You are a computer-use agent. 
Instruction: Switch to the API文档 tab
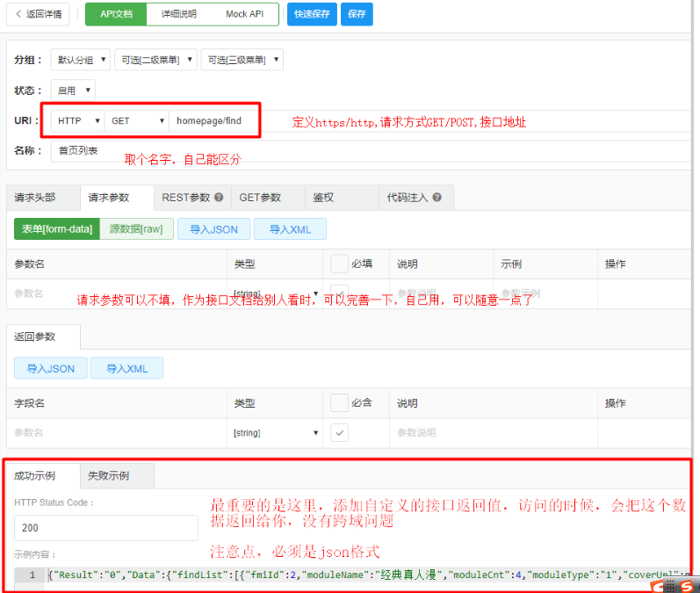[116, 14]
